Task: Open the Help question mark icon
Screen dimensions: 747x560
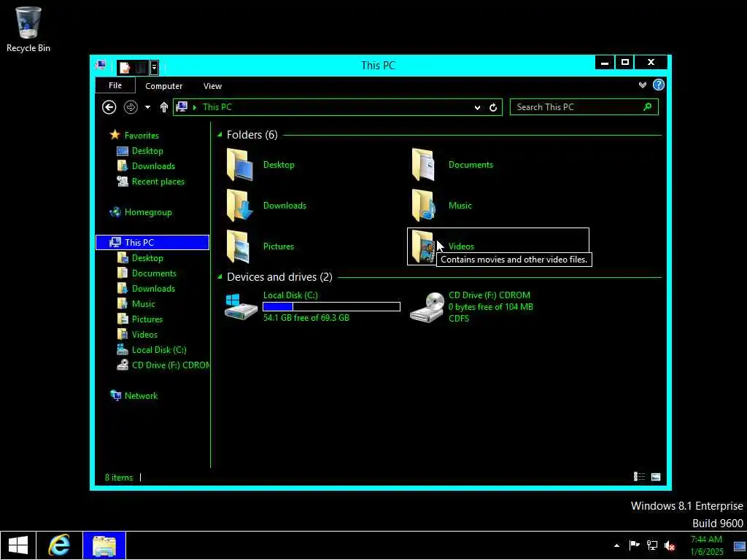Action: click(x=659, y=85)
